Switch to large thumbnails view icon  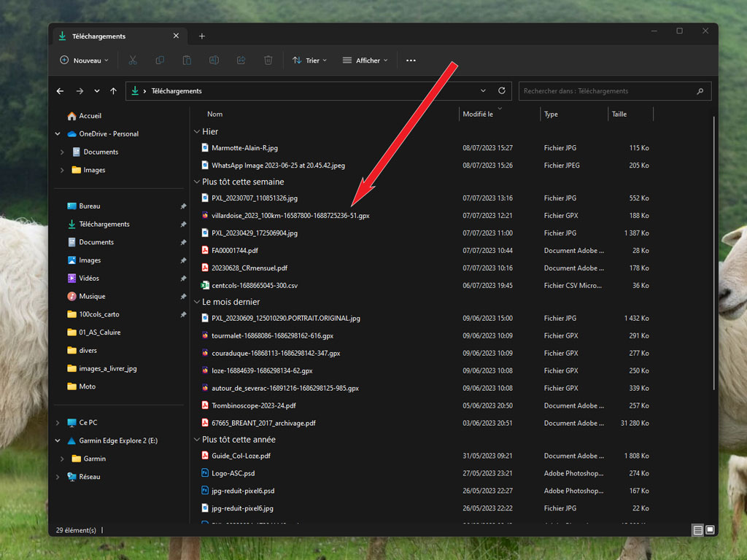710,529
